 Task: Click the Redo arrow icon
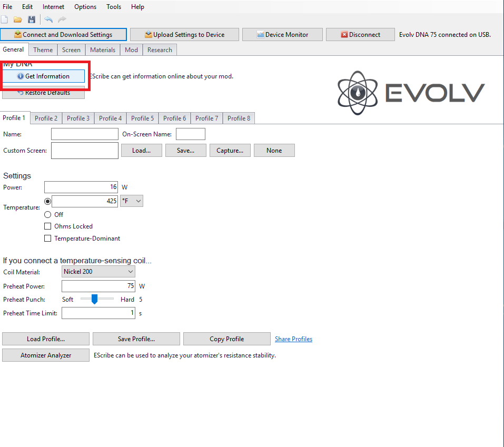click(62, 19)
